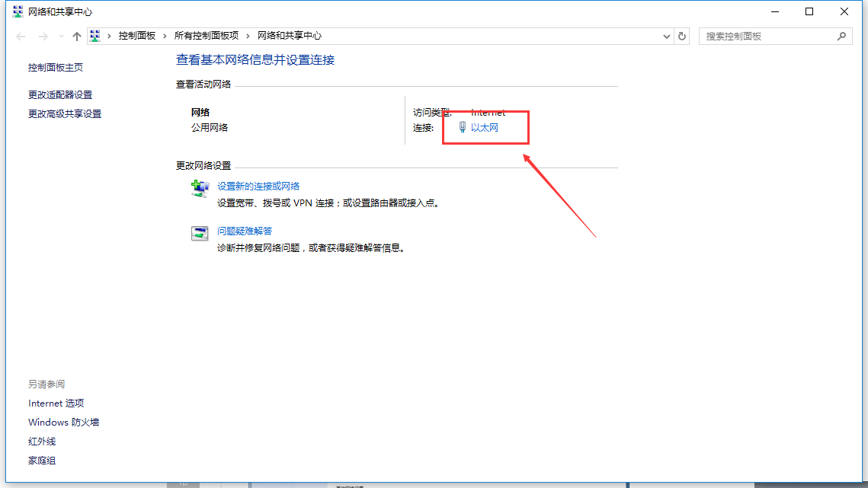Click the network icon at start of address bar
868x488 pixels.
[94, 35]
